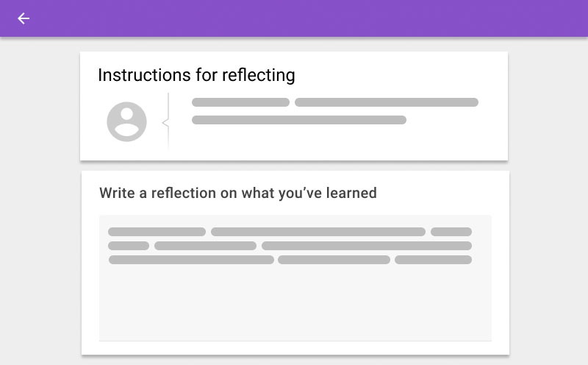Click the purple header bar's empty area
This screenshot has height=365, width=588.
[x=307, y=18]
